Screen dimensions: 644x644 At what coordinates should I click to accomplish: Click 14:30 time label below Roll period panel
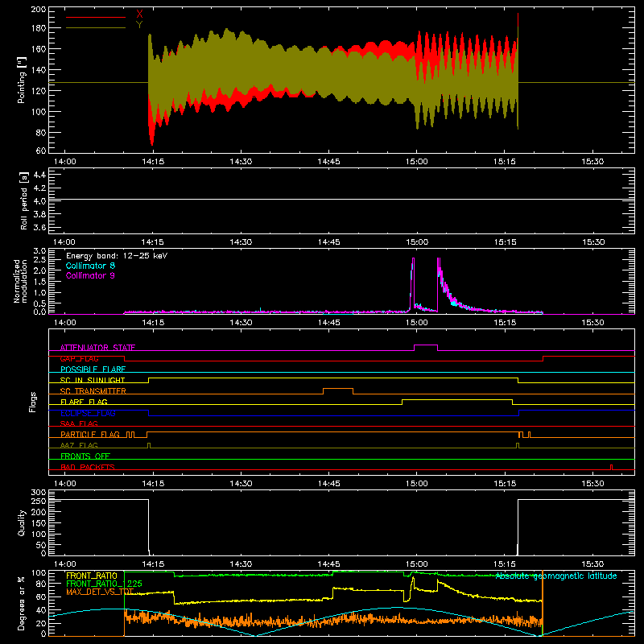(241, 242)
